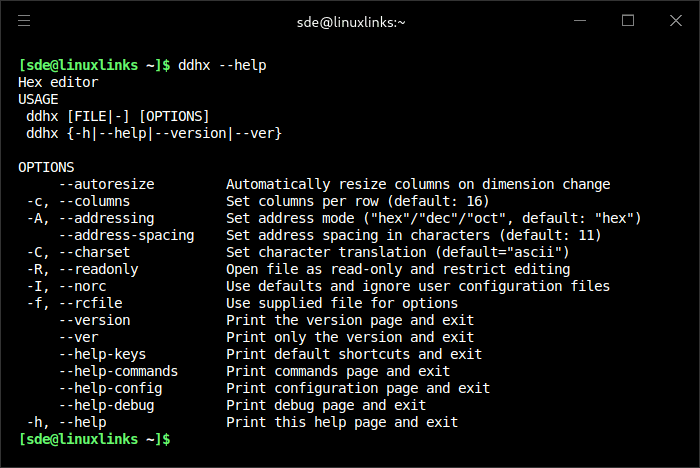
Task: Click the --rcfile option text
Action: click(91, 303)
